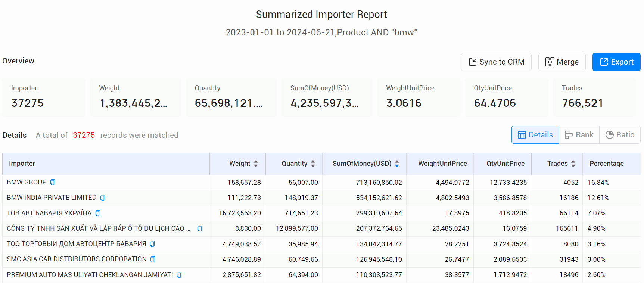Copy PREMIUM AUTO MAS importer name
644x283 pixels.
(179, 275)
